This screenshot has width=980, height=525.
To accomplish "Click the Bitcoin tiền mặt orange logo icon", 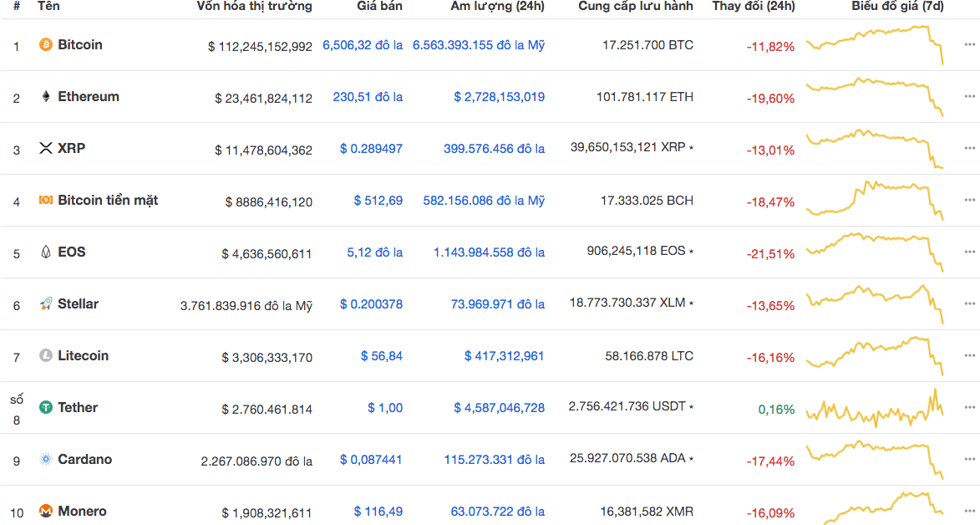I will coord(46,201).
